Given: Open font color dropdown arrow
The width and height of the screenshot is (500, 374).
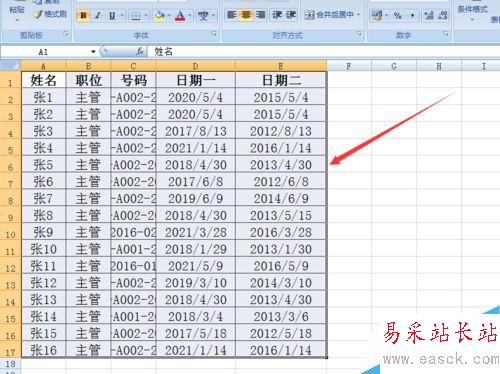Looking at the screenshot, I should coord(190,16).
